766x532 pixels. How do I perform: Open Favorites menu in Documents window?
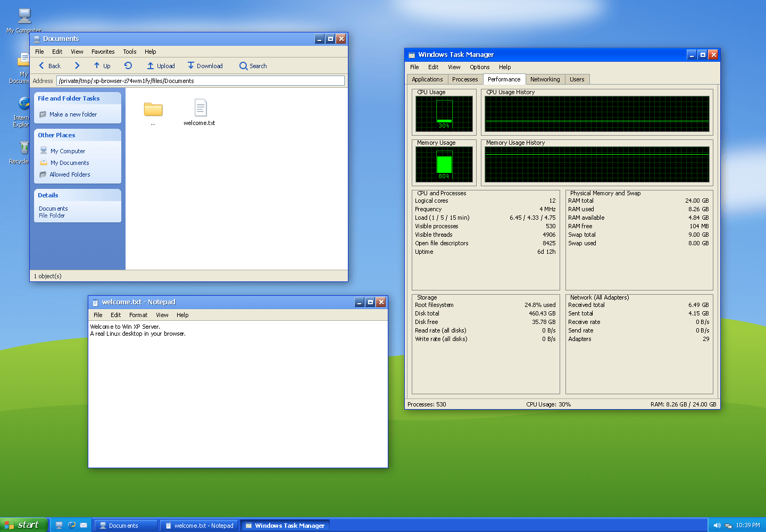(103, 52)
